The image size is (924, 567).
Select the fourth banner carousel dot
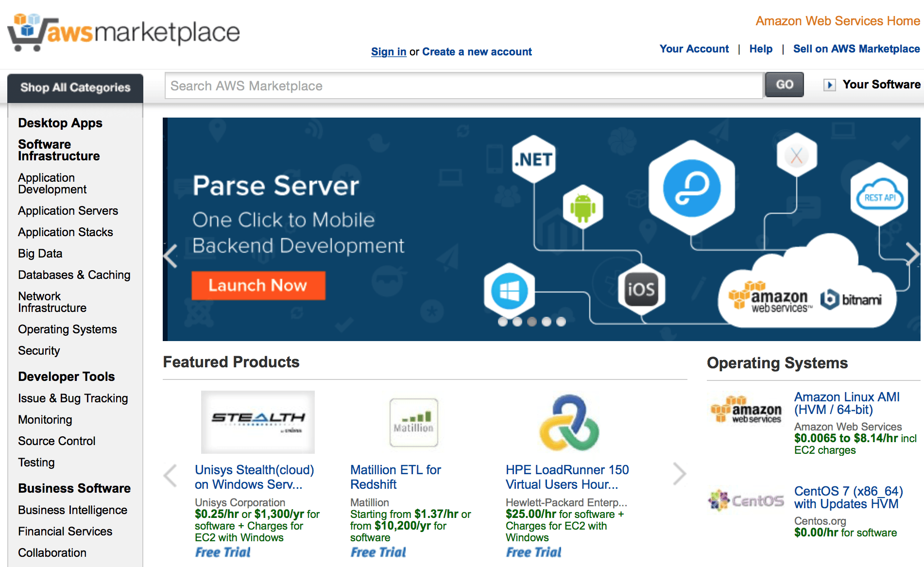[x=547, y=322]
